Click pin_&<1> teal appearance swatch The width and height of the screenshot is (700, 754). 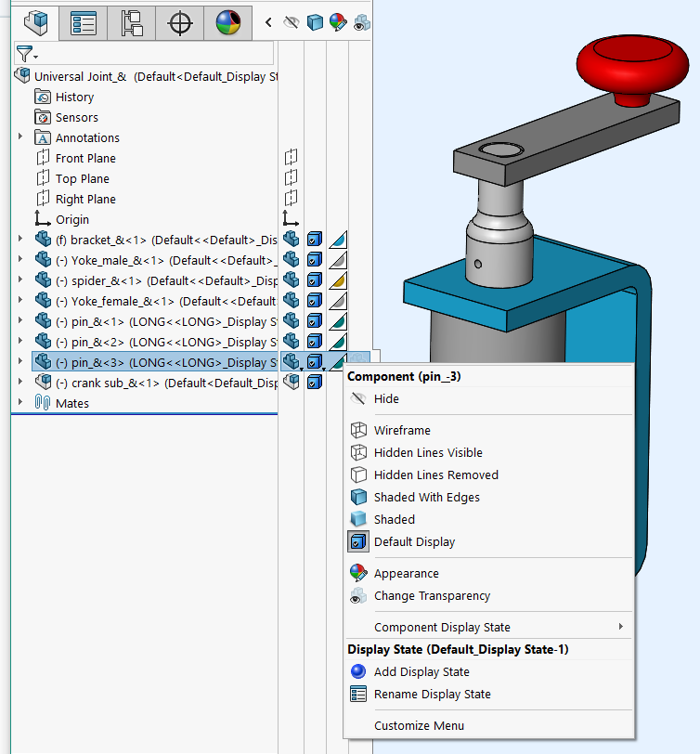[x=338, y=321]
